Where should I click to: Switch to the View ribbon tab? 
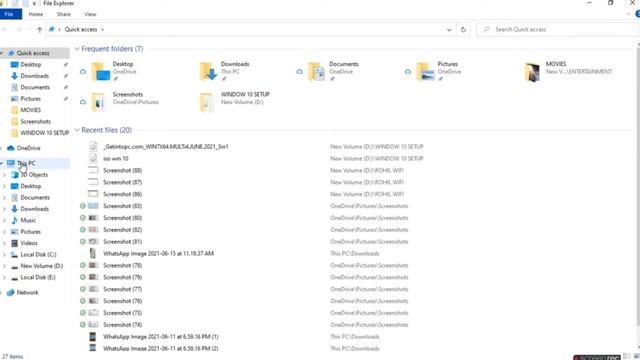click(x=90, y=14)
